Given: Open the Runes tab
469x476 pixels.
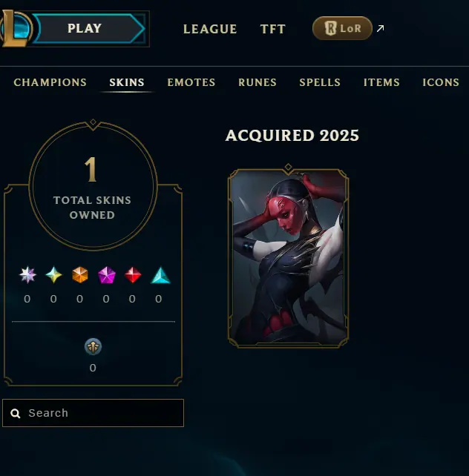Looking at the screenshot, I should [x=258, y=82].
